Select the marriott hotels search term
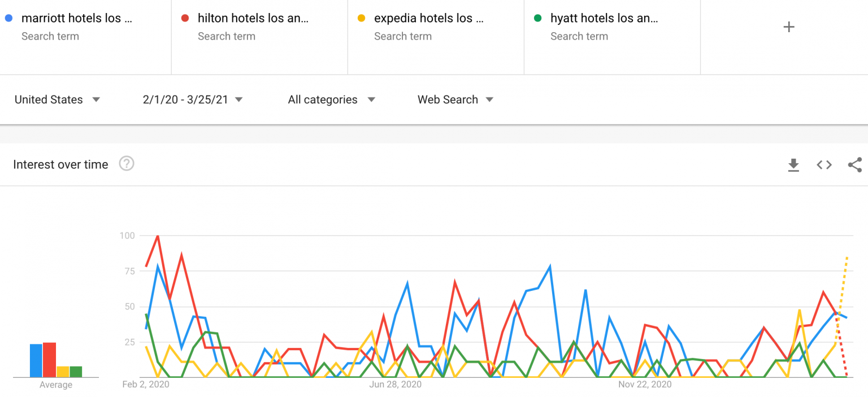The image size is (868, 397). [x=77, y=18]
